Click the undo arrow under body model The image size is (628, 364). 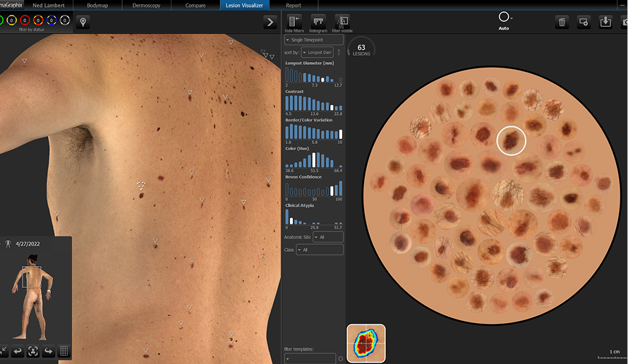(x=18, y=351)
